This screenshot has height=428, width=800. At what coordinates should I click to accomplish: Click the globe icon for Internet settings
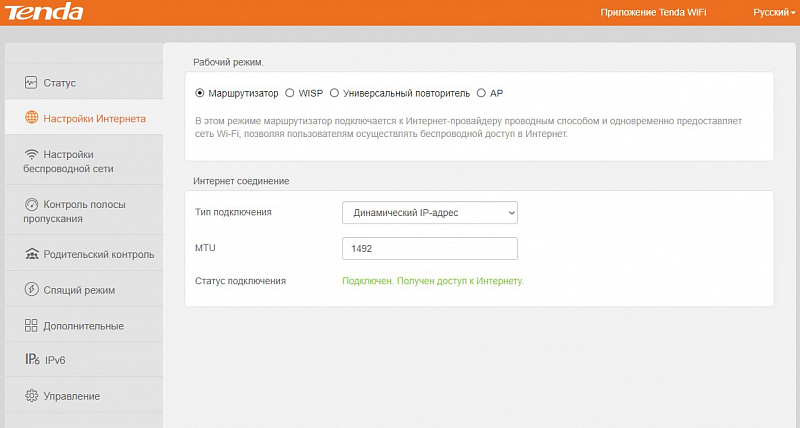pyautogui.click(x=31, y=118)
